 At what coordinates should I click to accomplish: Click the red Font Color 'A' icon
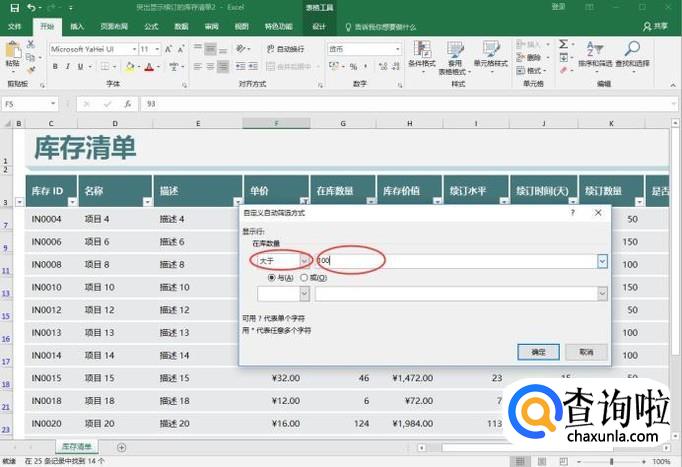149,67
